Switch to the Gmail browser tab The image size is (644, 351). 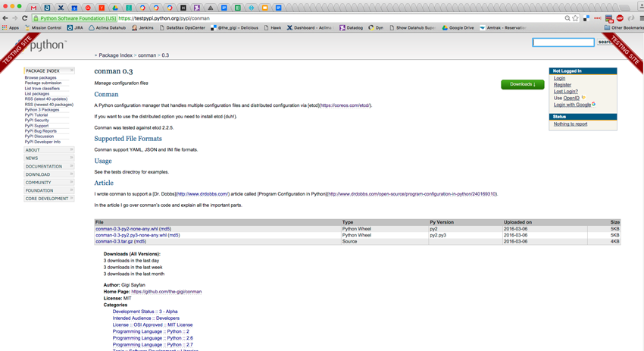(x=33, y=8)
